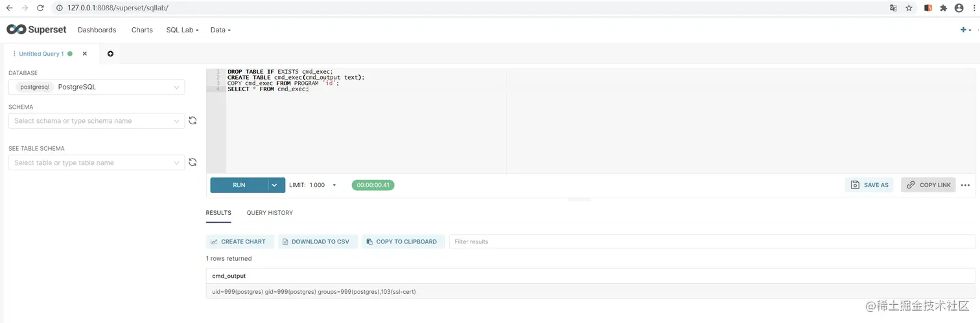Click inside the SQL editor on SELECT line

pos(268,89)
